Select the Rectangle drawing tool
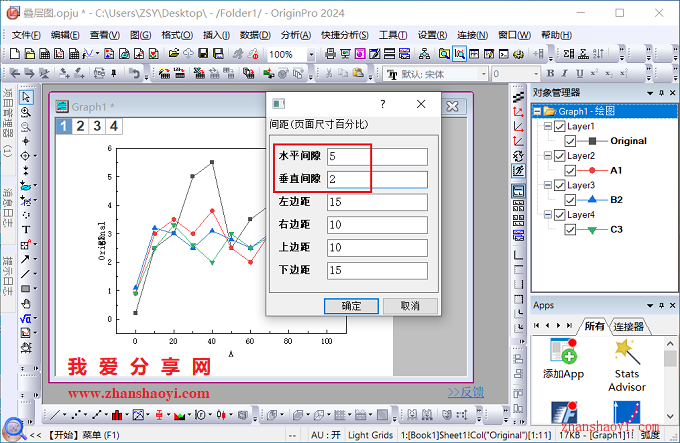Screen dimensions: 680x443 (26, 289)
